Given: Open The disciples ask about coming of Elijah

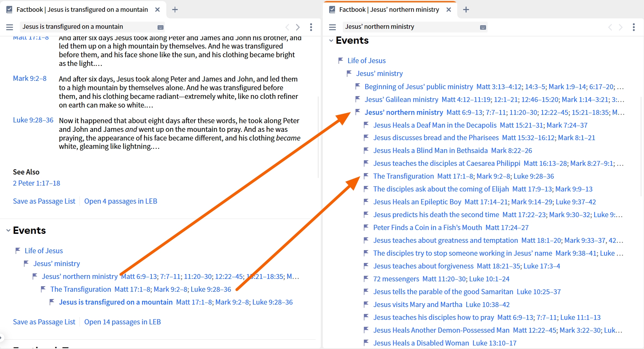Looking at the screenshot, I should click(x=441, y=189).
